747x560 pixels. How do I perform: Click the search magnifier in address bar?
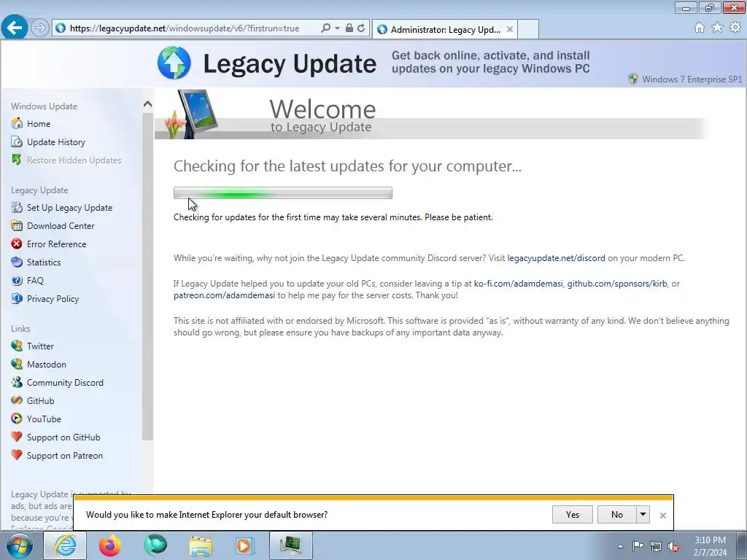pyautogui.click(x=326, y=28)
